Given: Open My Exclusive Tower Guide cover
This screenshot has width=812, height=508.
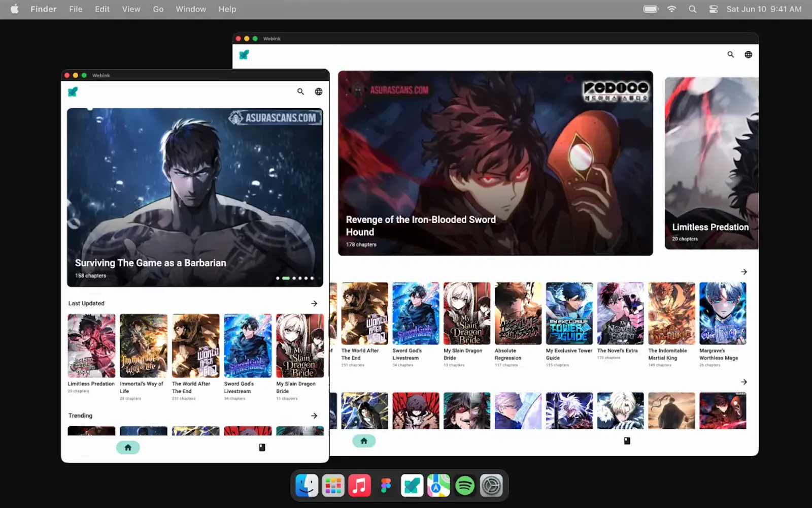Looking at the screenshot, I should coord(569,313).
